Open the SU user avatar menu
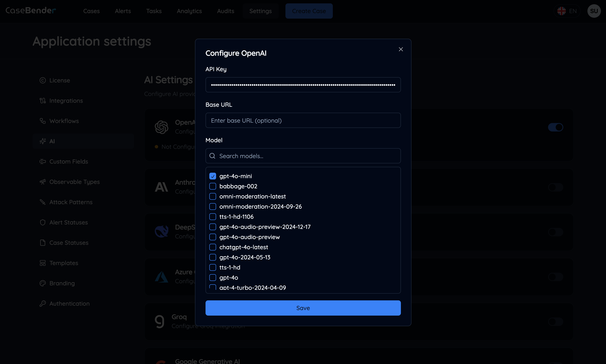Image resolution: width=606 pixels, height=364 pixels. pyautogui.click(x=594, y=11)
